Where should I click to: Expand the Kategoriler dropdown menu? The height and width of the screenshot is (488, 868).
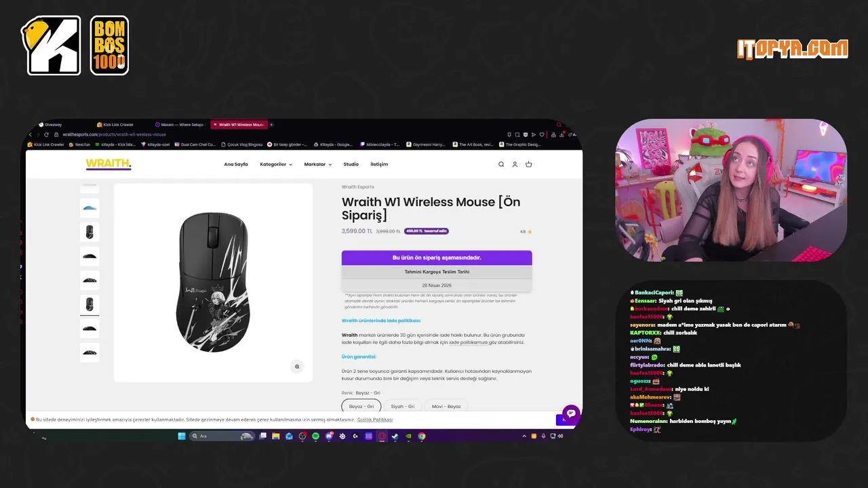276,164
